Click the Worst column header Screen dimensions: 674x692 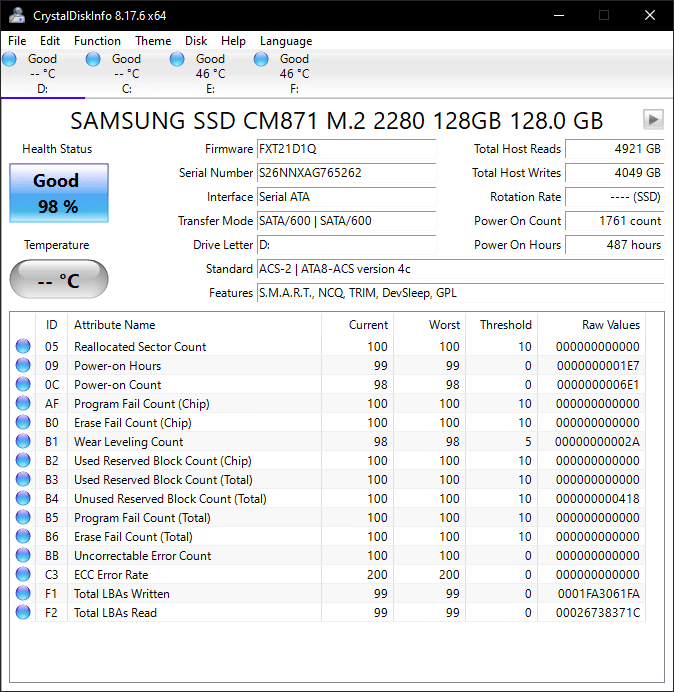[429, 325]
